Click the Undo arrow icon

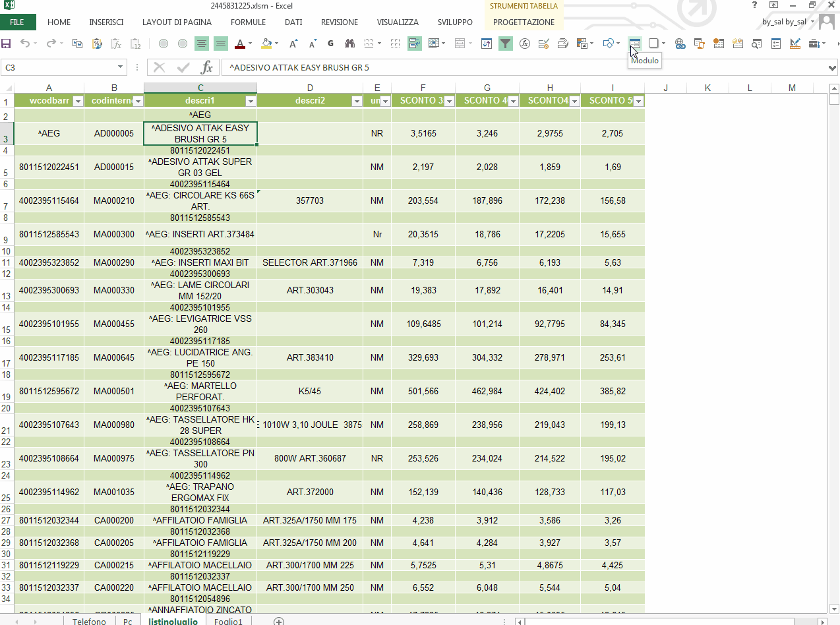[25, 44]
